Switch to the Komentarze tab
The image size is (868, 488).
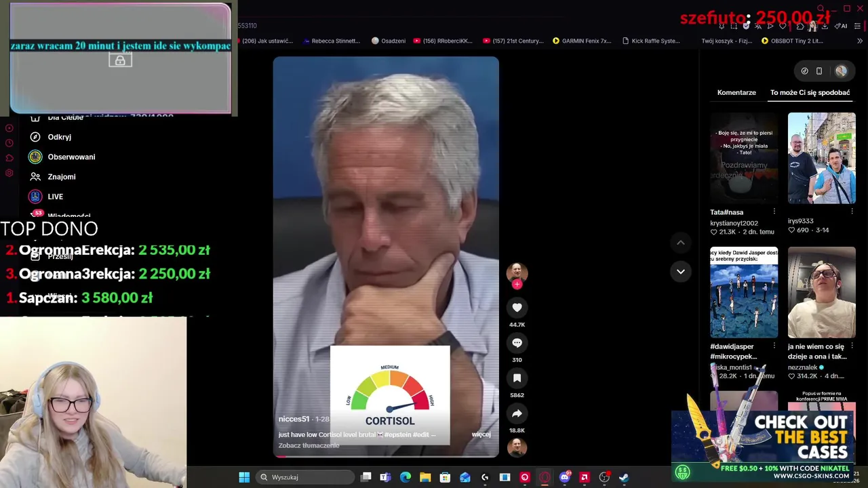(736, 93)
